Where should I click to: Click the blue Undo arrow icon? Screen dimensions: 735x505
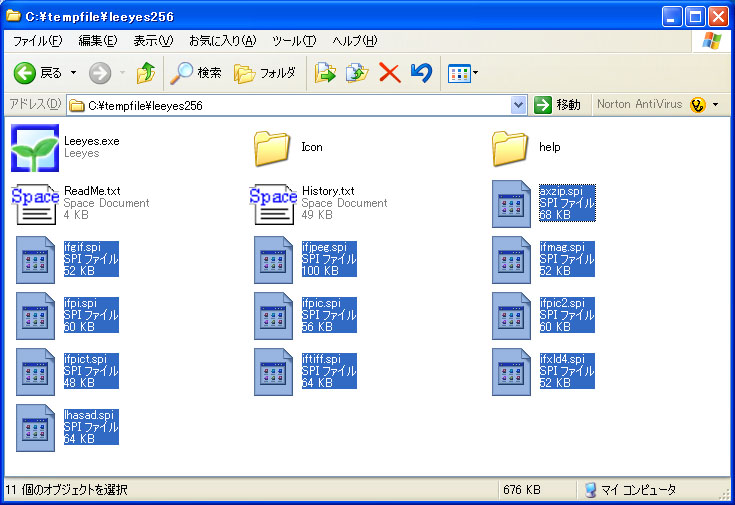421,73
